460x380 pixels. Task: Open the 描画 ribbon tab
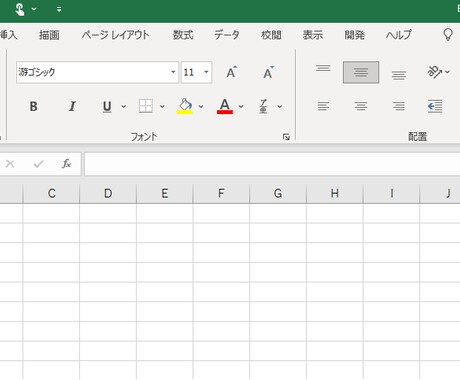point(49,35)
